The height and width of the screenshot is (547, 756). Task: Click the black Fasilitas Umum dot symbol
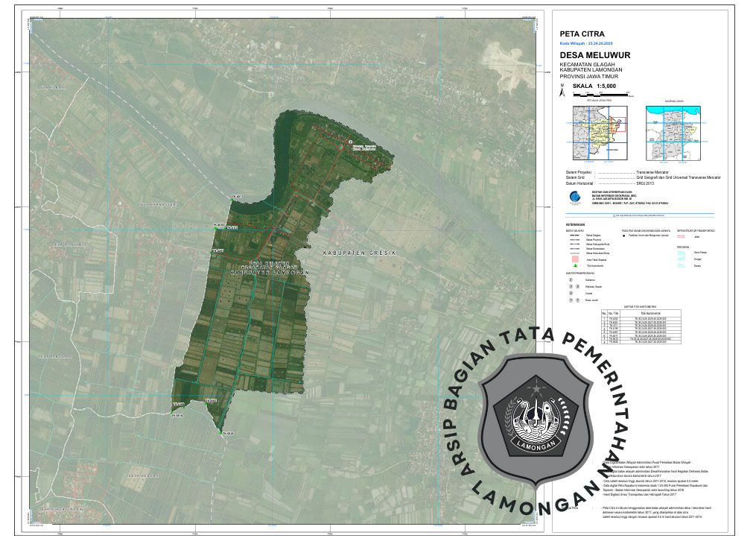(624, 235)
